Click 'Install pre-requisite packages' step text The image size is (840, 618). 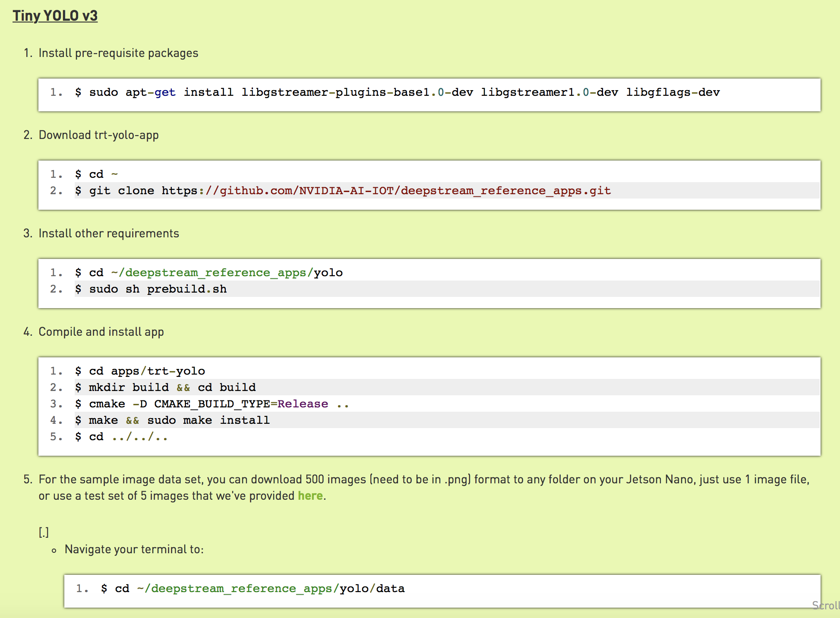click(118, 53)
